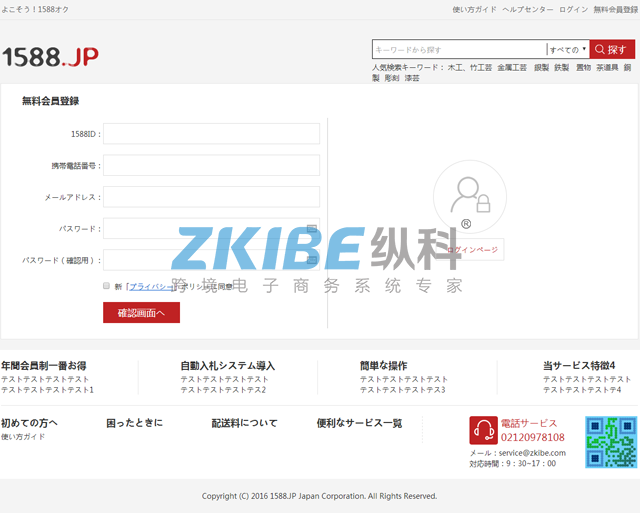Click the 木工 popular keyword
640x513 pixels.
click(x=455, y=67)
